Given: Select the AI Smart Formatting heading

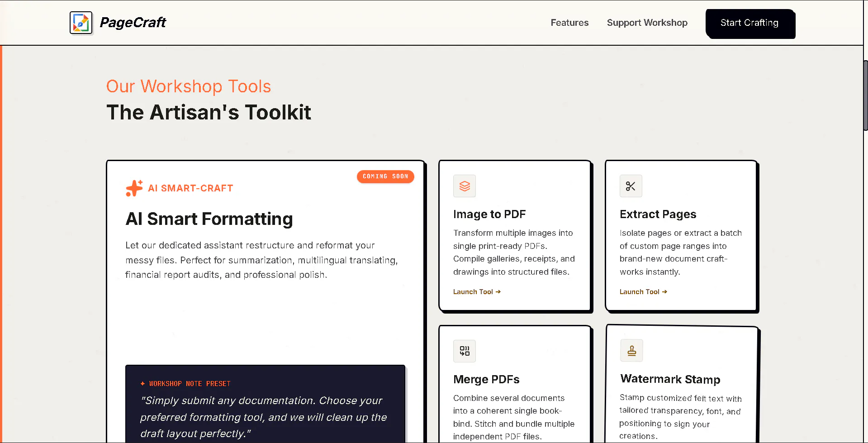Looking at the screenshot, I should [x=209, y=219].
